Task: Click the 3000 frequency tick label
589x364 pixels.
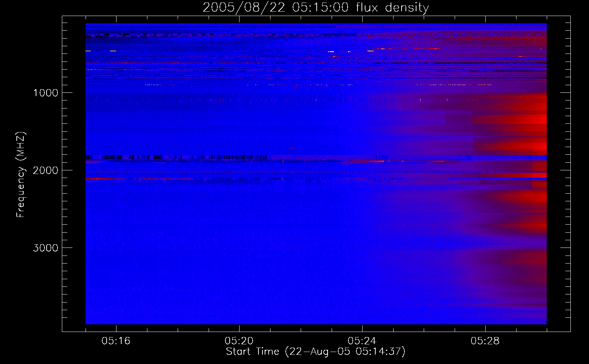Action: pyautogui.click(x=46, y=248)
